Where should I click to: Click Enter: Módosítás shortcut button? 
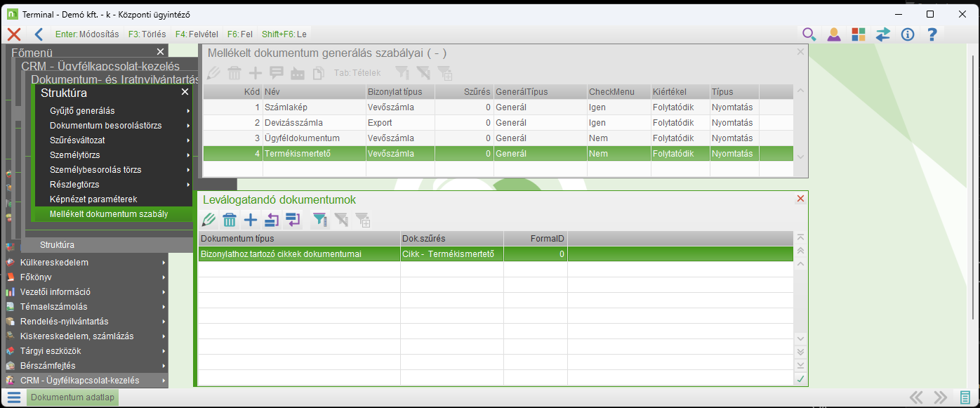pos(86,34)
